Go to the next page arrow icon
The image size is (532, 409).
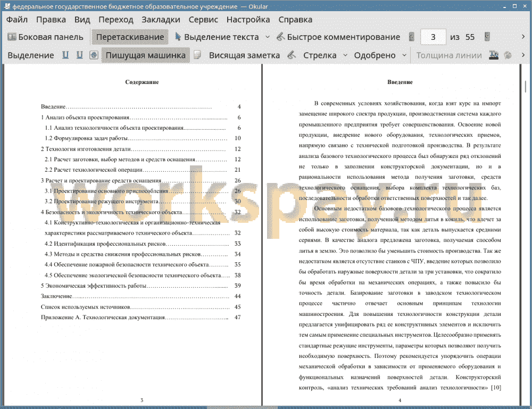487,37
